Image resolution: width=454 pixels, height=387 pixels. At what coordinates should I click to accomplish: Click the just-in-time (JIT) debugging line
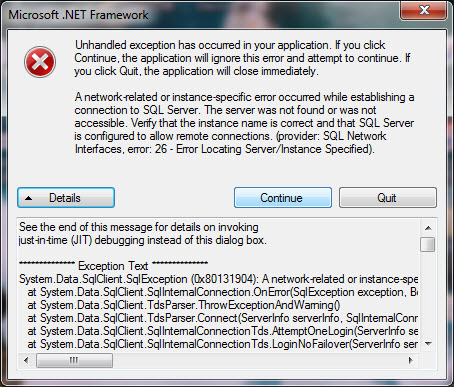(143, 240)
